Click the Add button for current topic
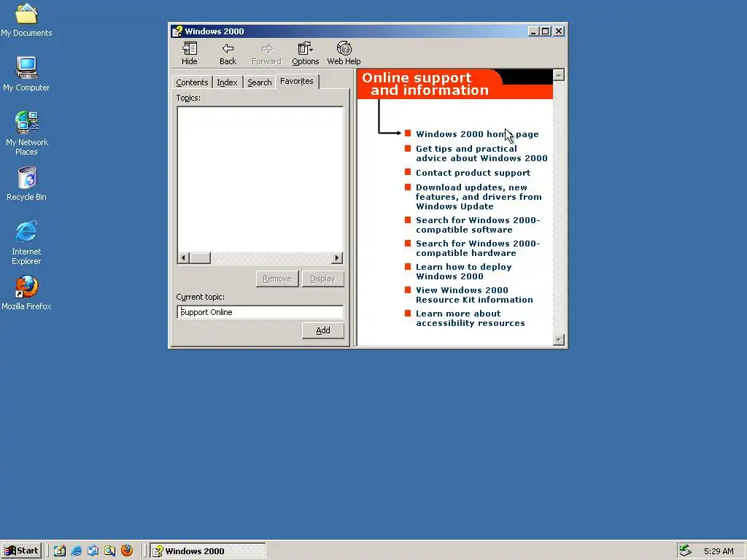Image resolution: width=747 pixels, height=560 pixels. click(x=323, y=330)
